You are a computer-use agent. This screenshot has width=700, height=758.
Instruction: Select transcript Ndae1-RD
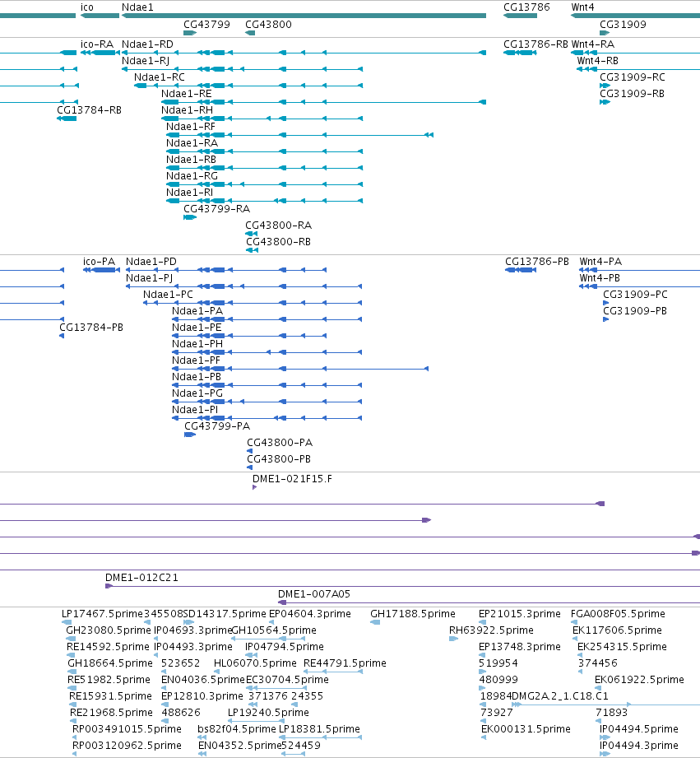(304, 53)
